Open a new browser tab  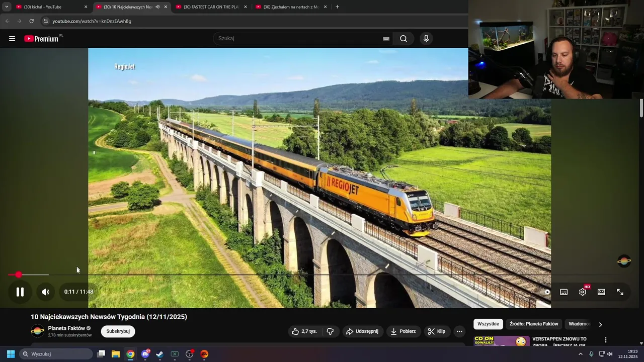click(x=337, y=7)
